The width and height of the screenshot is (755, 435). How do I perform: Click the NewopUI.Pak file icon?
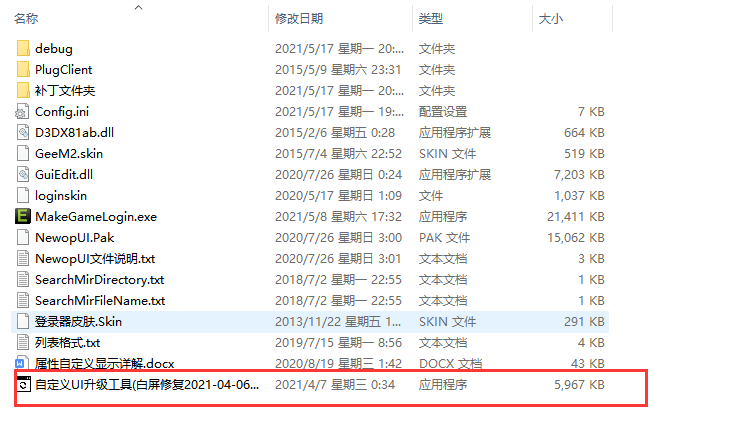pyautogui.click(x=23, y=237)
